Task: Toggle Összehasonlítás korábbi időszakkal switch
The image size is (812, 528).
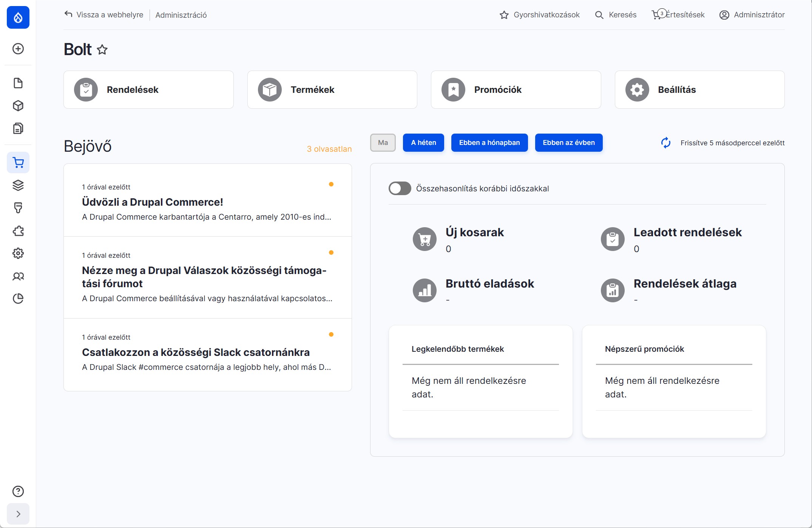Action: click(400, 188)
